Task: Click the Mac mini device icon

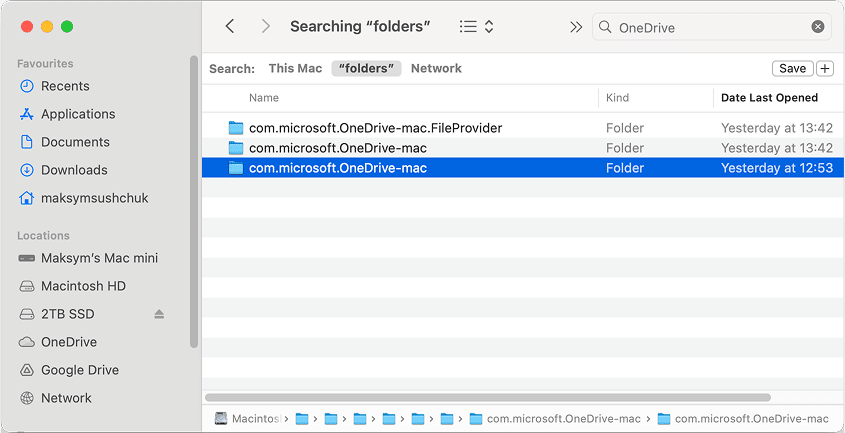Action: 26,258
